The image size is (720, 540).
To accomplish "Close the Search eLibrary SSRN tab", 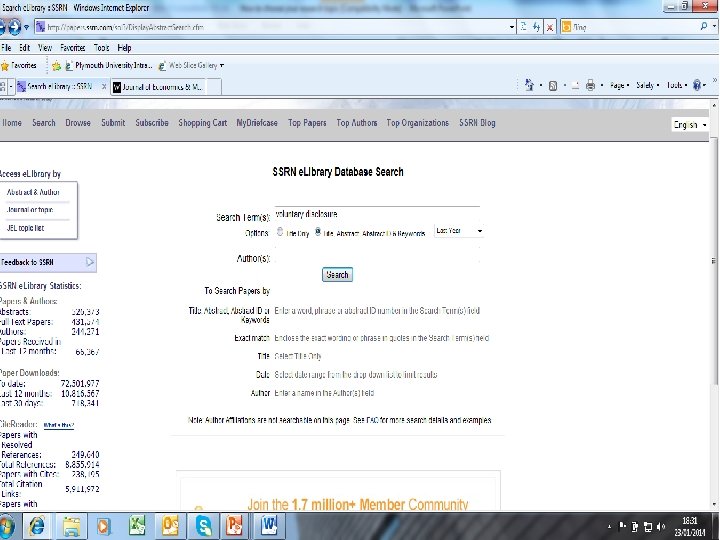I will (x=104, y=86).
